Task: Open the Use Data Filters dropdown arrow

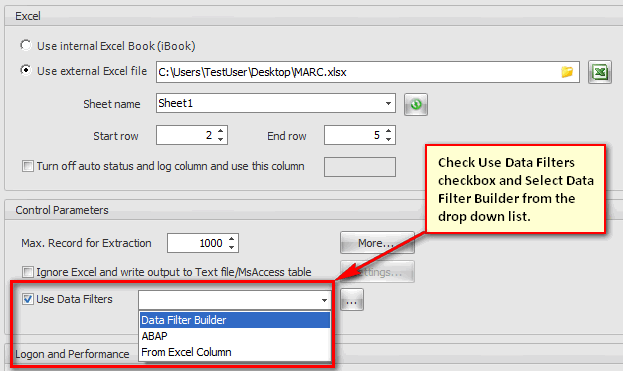Action: click(324, 300)
